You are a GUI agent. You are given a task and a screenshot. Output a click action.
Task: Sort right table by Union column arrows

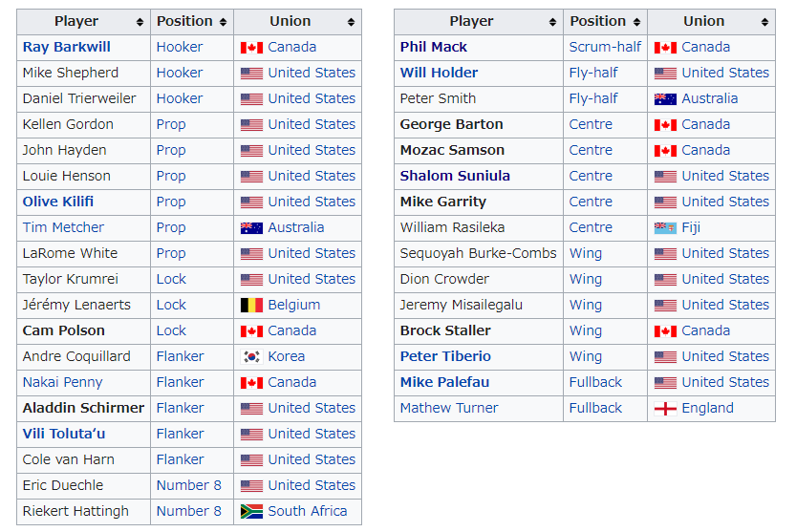point(764,22)
